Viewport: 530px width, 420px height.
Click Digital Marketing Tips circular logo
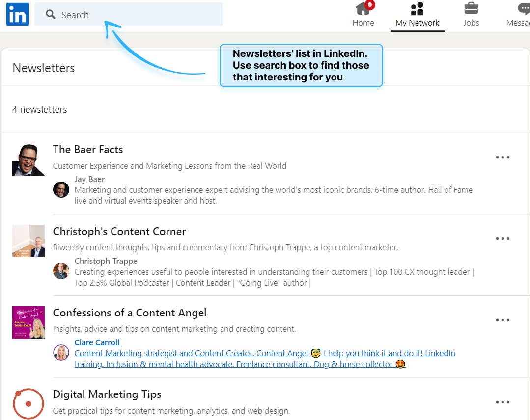[x=28, y=403]
